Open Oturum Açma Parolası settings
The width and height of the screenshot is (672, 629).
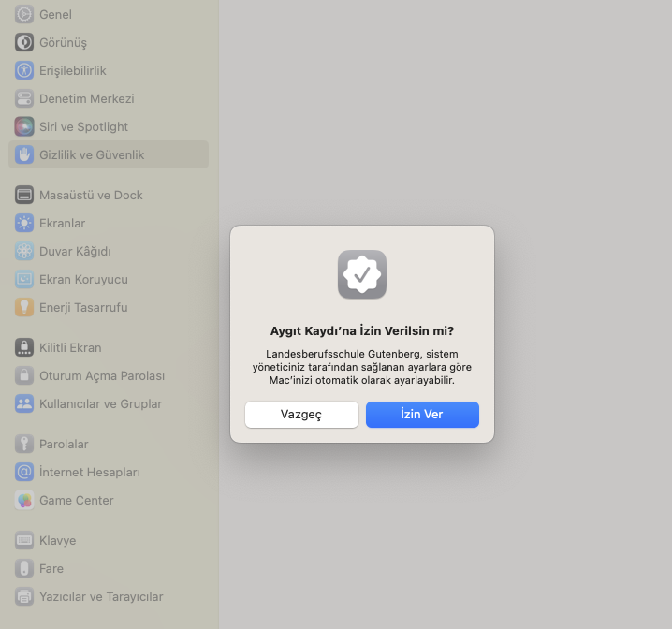point(102,376)
